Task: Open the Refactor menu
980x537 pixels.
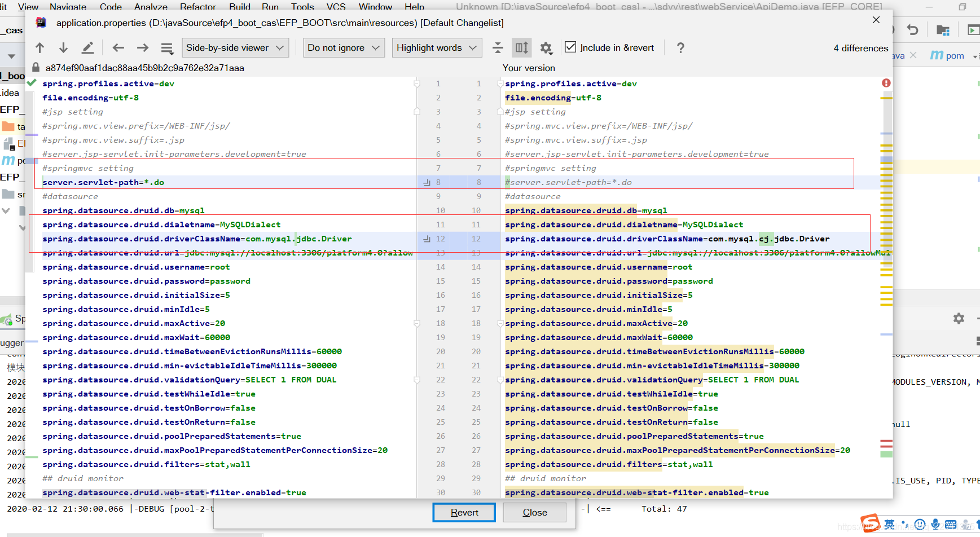Action: [x=198, y=7]
